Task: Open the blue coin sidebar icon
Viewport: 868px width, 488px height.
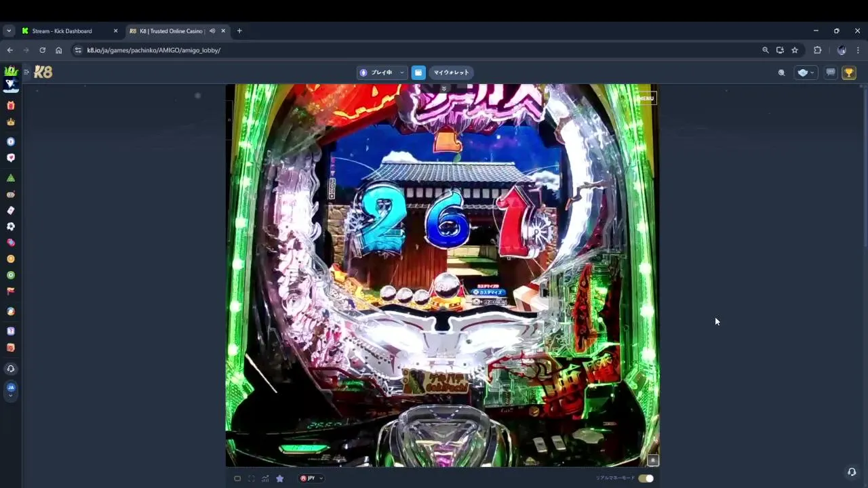Action: point(10,142)
